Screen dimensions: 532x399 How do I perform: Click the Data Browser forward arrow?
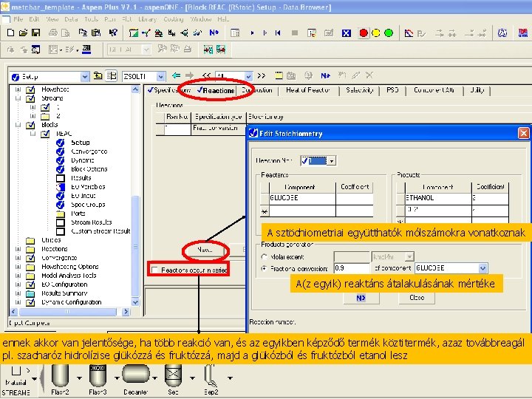pos(189,75)
